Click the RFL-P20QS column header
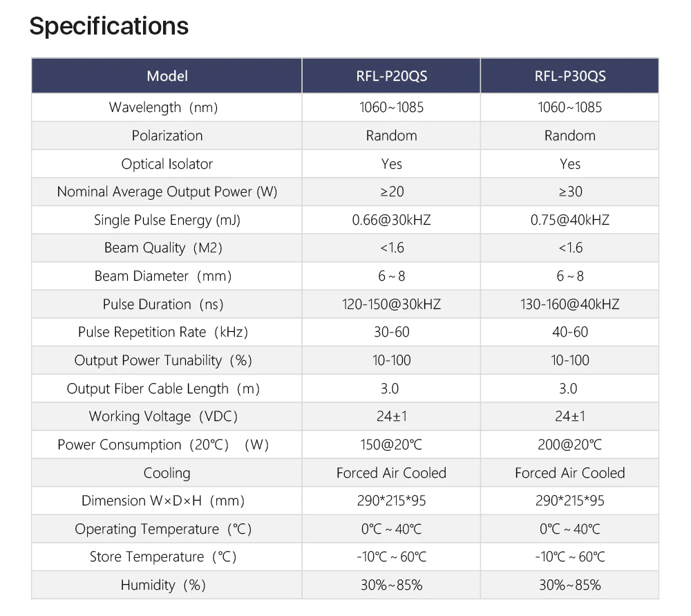This screenshot has height=616, width=691. click(391, 76)
